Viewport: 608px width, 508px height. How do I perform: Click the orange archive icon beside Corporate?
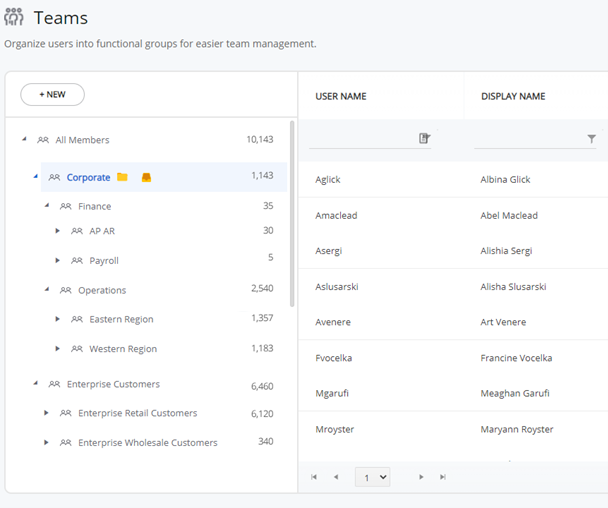146,178
